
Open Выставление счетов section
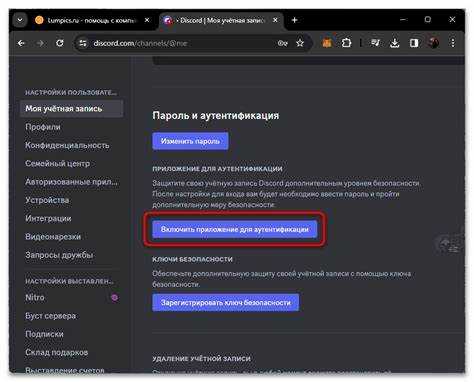65,370
